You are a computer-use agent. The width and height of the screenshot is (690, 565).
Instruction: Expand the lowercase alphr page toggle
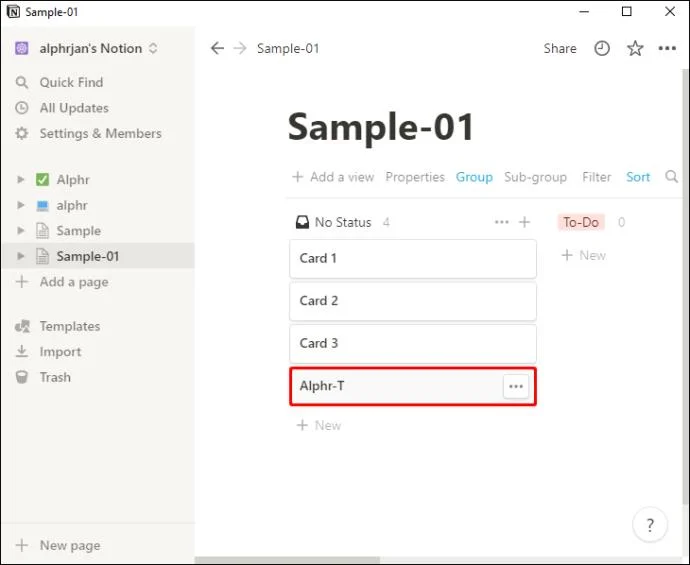coord(20,205)
